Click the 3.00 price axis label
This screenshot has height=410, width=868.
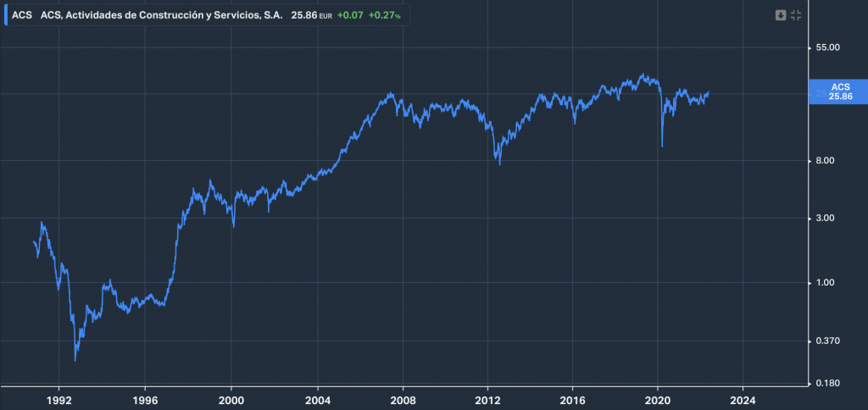[x=826, y=219]
